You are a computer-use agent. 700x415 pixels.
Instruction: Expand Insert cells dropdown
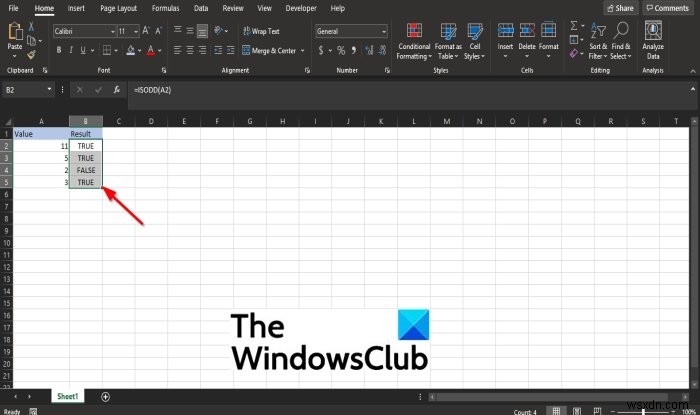tap(505, 56)
